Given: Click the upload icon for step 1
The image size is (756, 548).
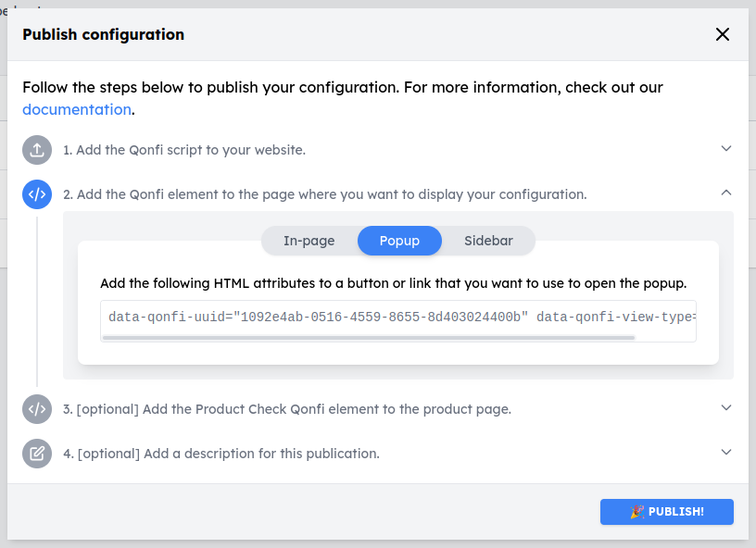Looking at the screenshot, I should [37, 150].
